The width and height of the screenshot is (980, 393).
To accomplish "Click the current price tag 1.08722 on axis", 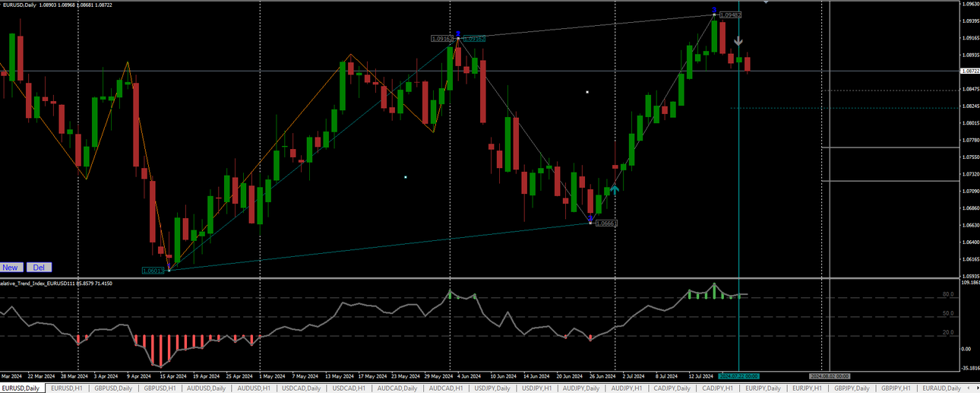I will (x=970, y=71).
